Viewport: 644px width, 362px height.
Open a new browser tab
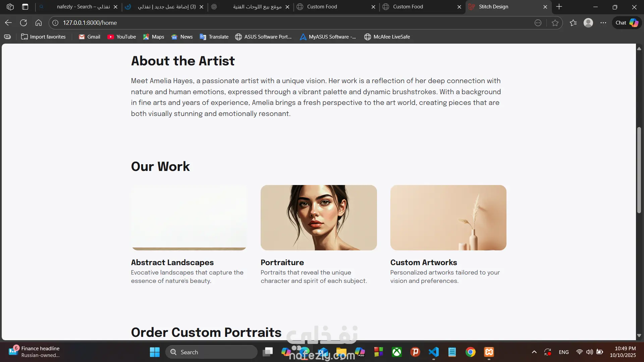click(x=559, y=7)
